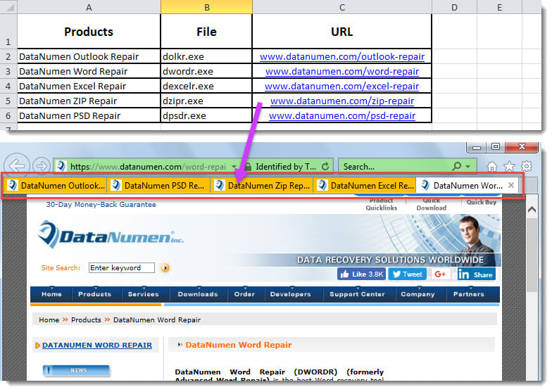Click the word-repair URL link in Excel
552x392 pixels.
click(x=342, y=72)
